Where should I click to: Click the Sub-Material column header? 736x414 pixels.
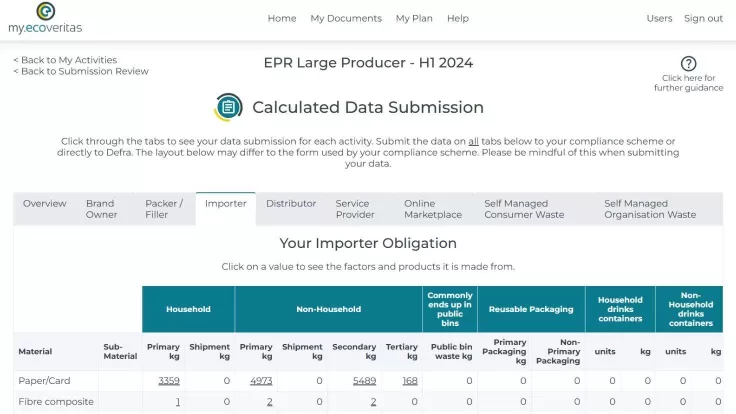coord(120,352)
